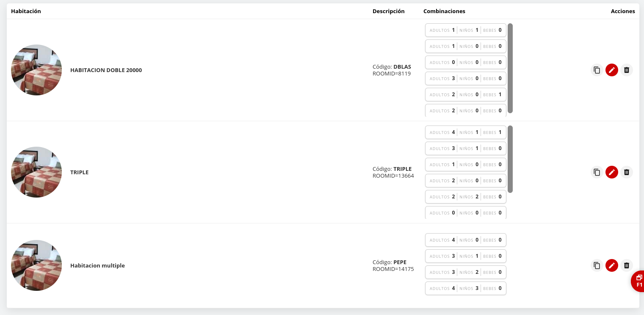The image size is (644, 315).
Task: Select the HABITACION DOBLE 20000 room thumbnail
Action: 36,70
